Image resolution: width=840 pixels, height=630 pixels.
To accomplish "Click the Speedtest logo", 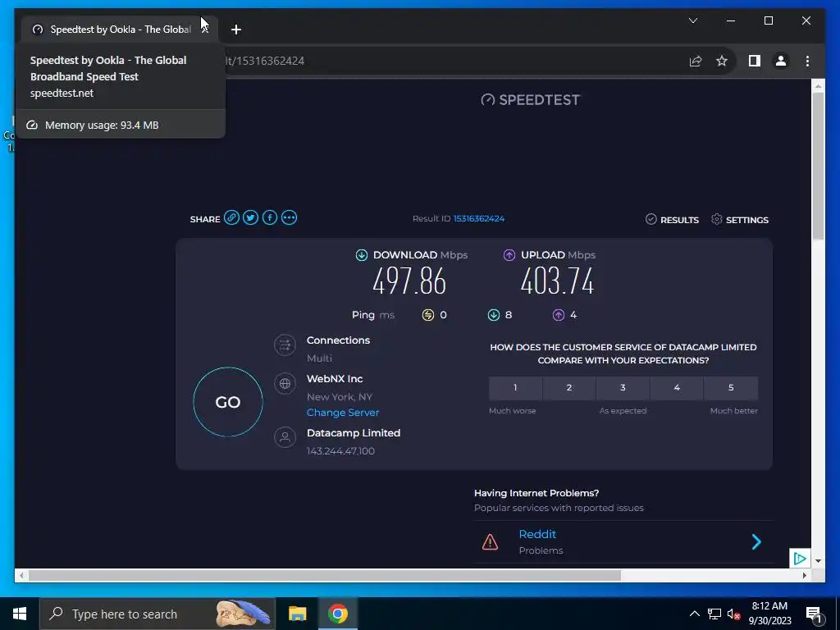I will [531, 99].
